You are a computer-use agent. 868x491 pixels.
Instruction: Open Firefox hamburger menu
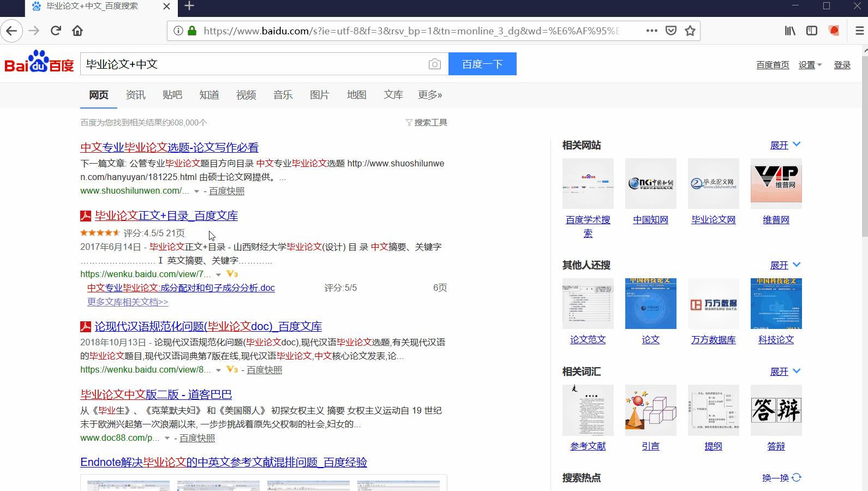859,31
